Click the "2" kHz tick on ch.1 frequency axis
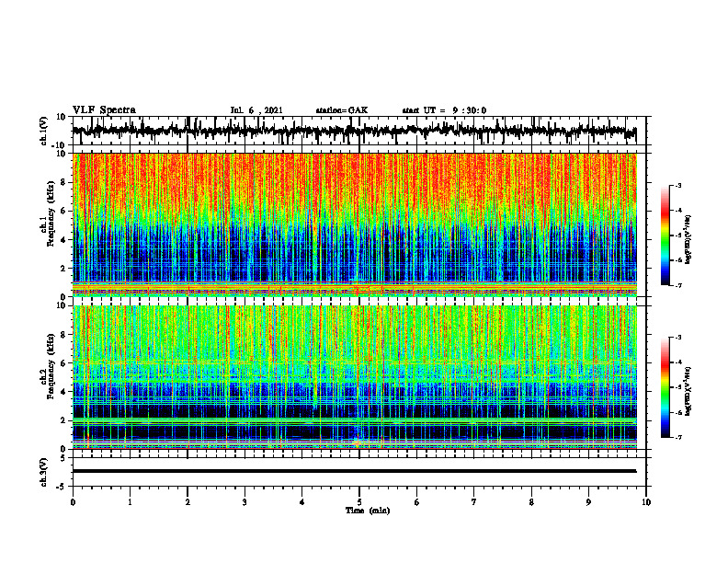The image size is (728, 563). [64, 269]
